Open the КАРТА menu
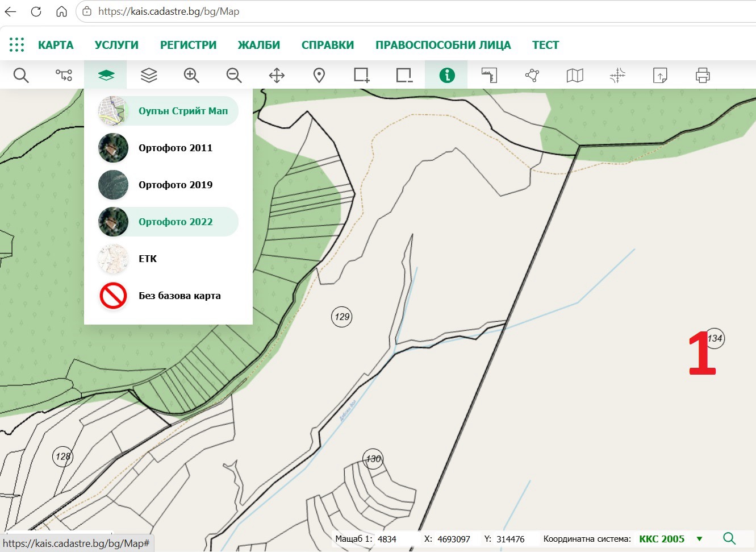This screenshot has height=552, width=756. pyautogui.click(x=56, y=45)
